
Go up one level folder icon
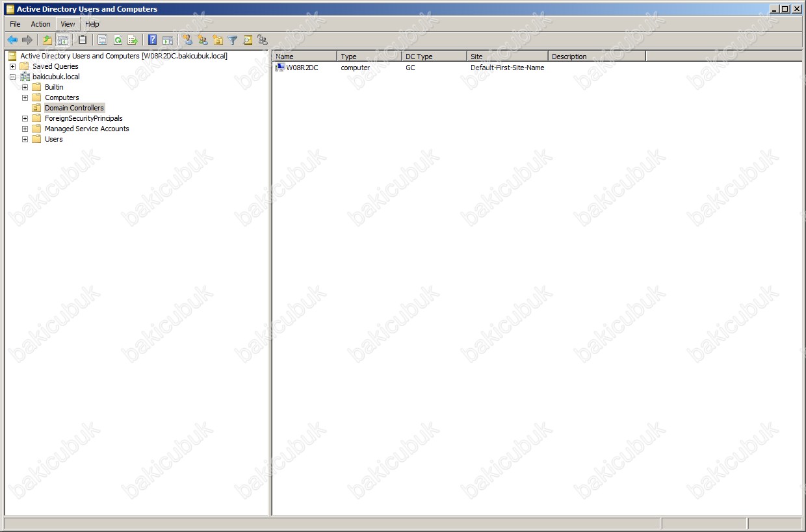pyautogui.click(x=47, y=40)
